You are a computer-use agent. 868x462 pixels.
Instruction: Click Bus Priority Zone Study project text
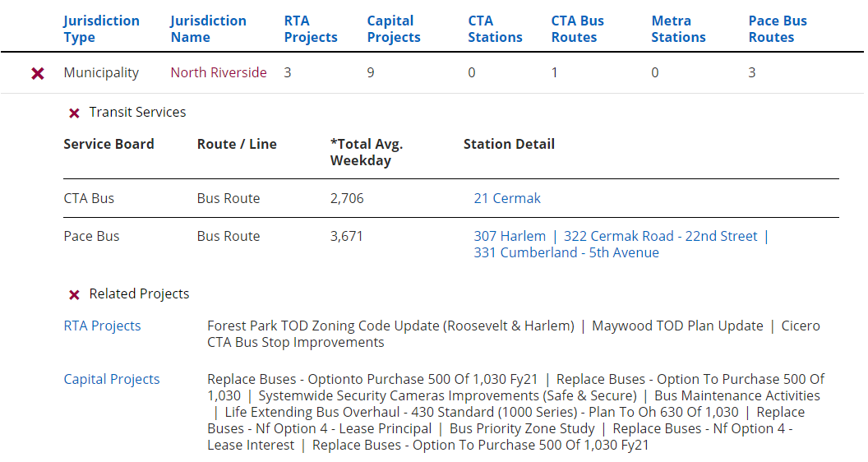pos(522,428)
